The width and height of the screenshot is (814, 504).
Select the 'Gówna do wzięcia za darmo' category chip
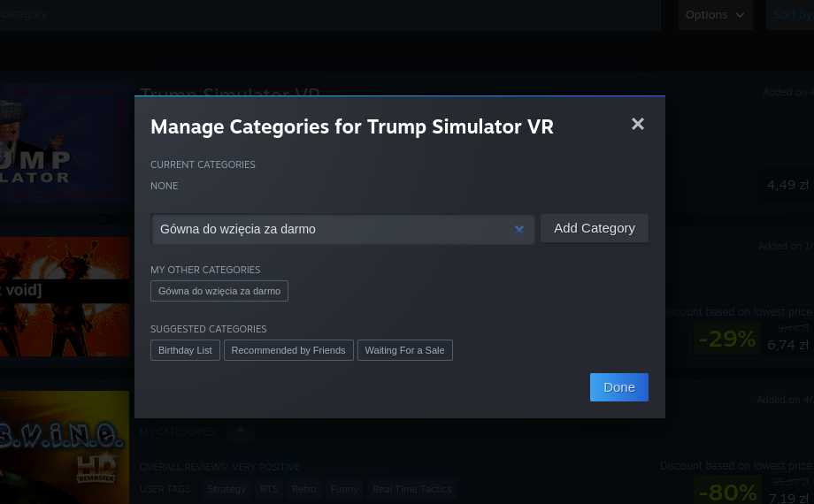pos(219,291)
